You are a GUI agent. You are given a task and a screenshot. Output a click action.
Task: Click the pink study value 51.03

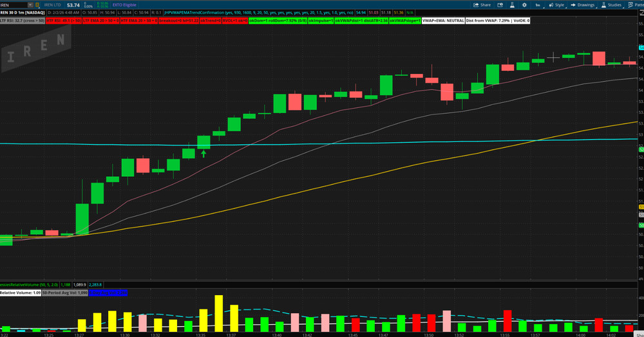coord(374,13)
